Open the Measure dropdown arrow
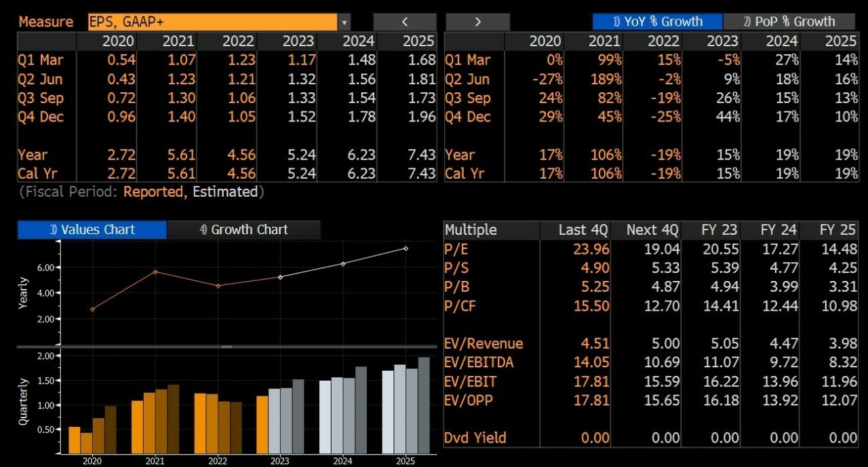 coord(344,22)
